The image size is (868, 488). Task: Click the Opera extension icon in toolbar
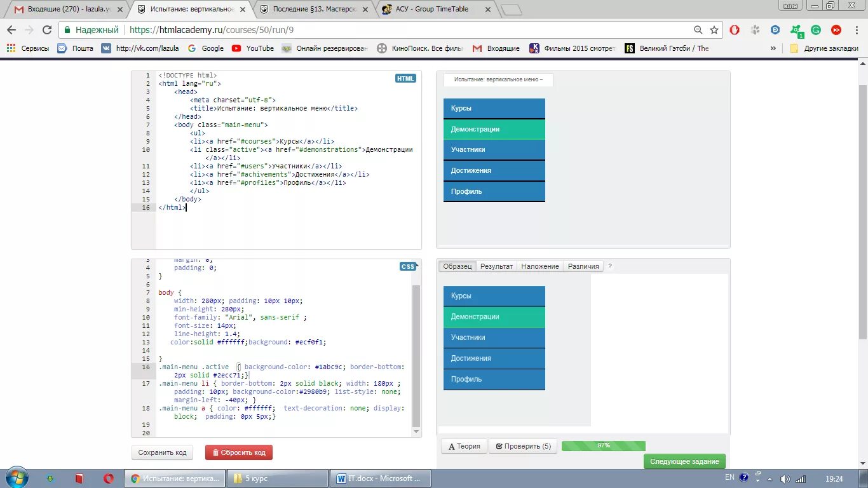[734, 30]
